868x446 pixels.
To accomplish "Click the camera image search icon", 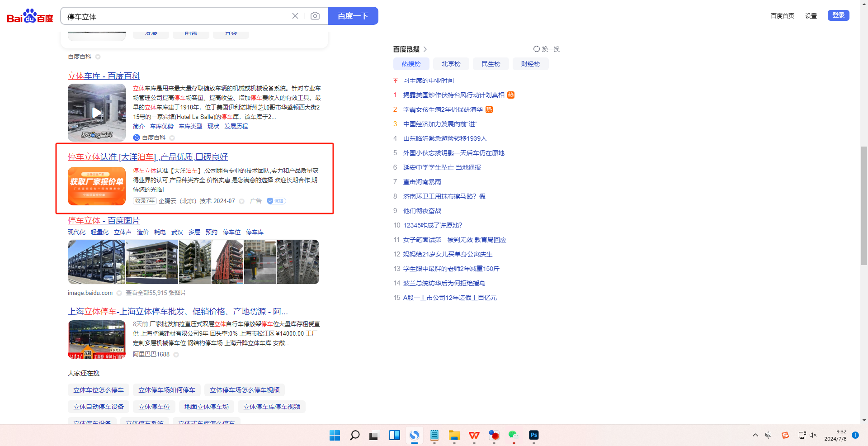I will click(x=315, y=16).
